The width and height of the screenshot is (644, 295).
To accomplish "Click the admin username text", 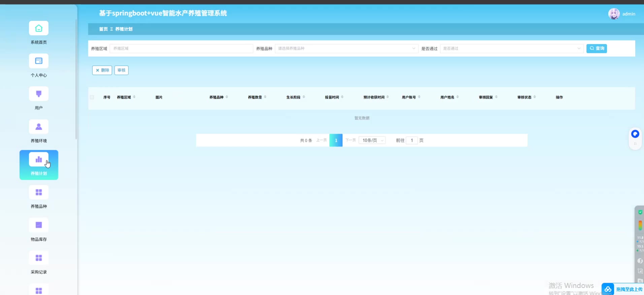I will [x=629, y=14].
